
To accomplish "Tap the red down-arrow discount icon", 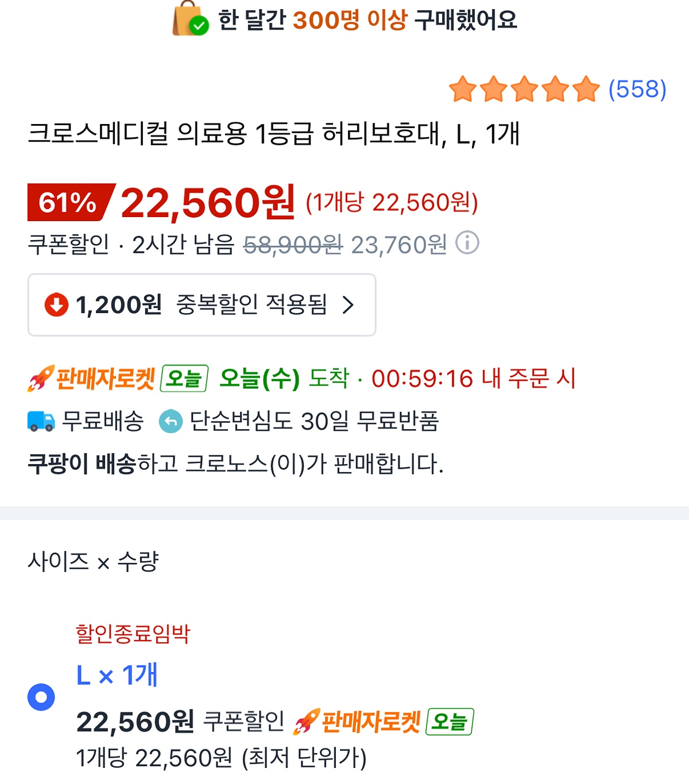I will pos(56,305).
